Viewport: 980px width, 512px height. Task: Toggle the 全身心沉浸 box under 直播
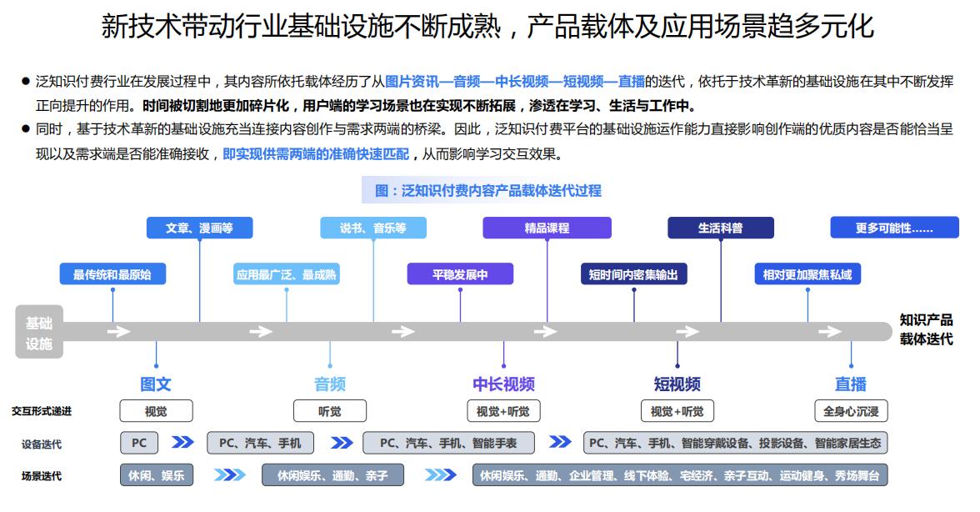(849, 410)
